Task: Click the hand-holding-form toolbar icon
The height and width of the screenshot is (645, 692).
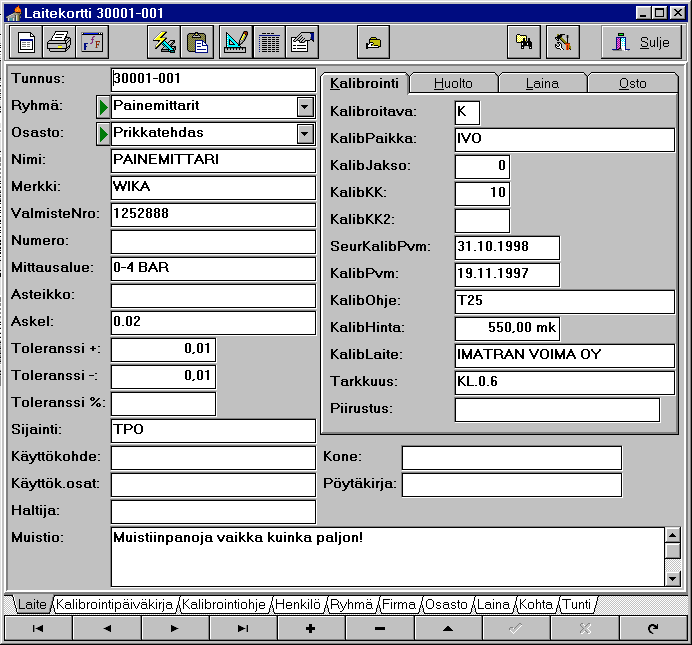Action: 302,42
